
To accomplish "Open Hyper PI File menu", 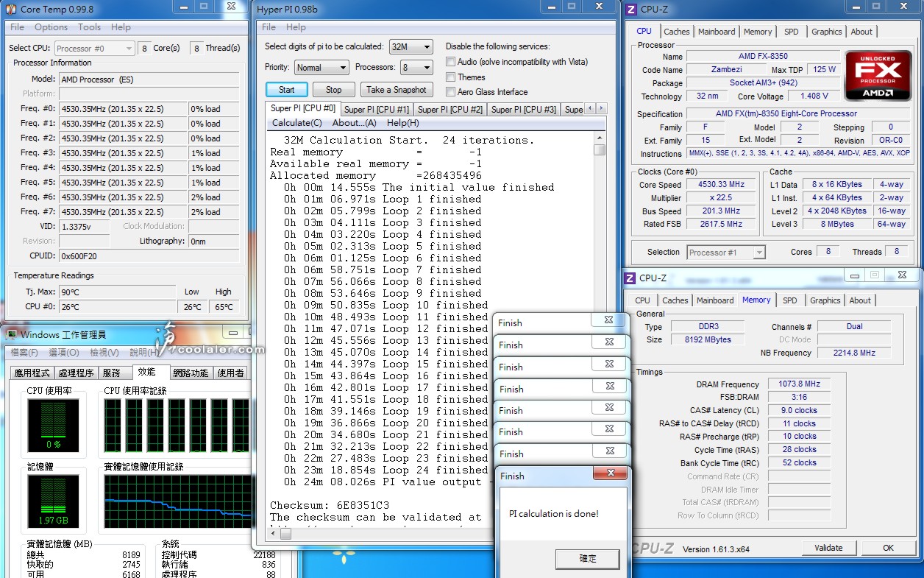I will coord(269,27).
